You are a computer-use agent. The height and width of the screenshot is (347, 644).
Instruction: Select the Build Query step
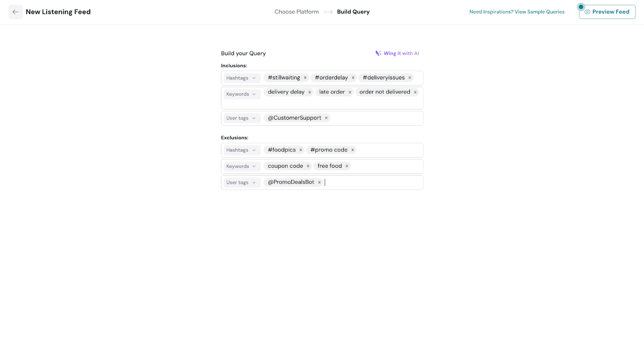(x=353, y=12)
